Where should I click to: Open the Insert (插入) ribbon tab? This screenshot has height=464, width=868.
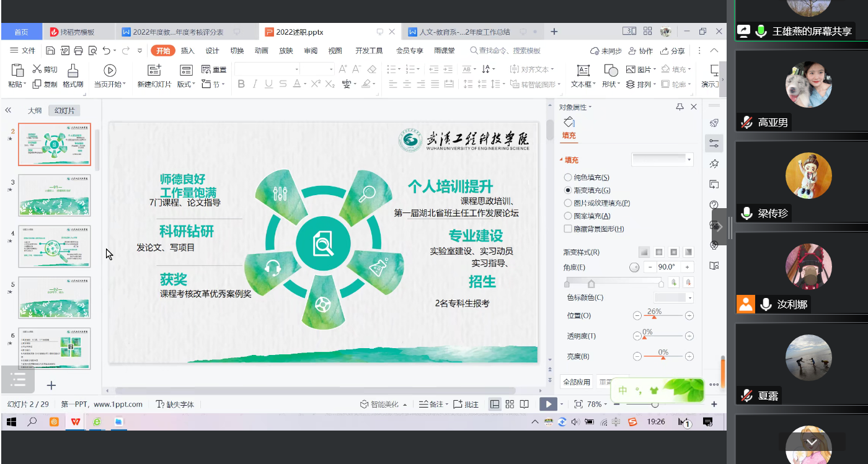[187, 51]
